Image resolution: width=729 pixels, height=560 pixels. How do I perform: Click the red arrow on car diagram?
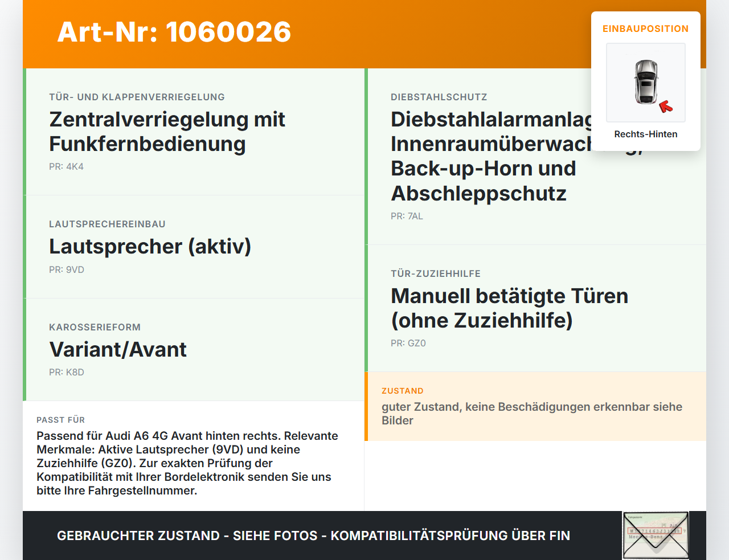click(666, 107)
